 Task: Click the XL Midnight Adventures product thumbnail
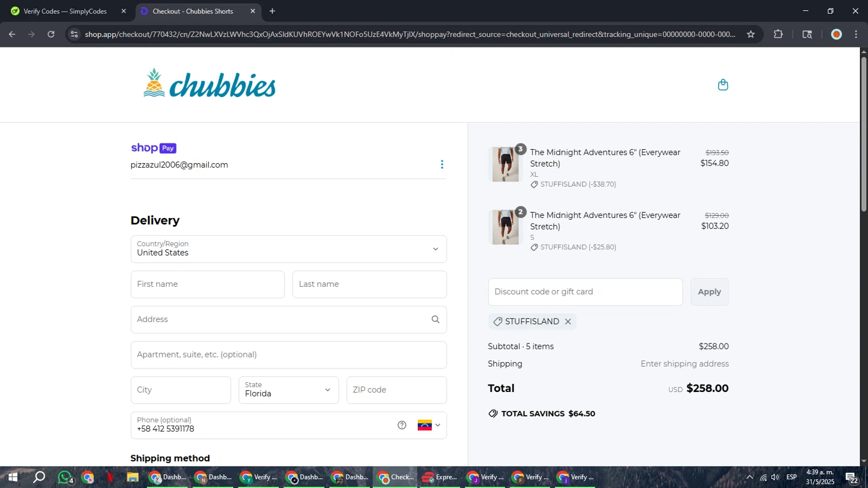click(505, 164)
